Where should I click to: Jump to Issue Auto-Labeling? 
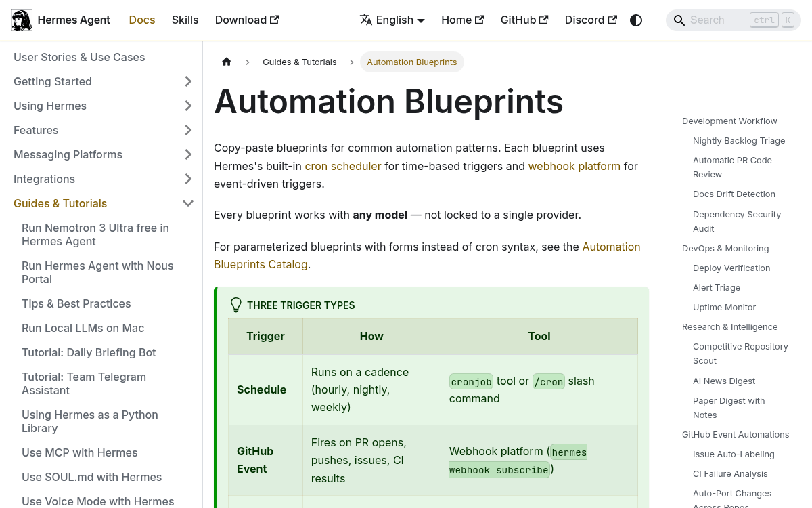tap(734, 454)
